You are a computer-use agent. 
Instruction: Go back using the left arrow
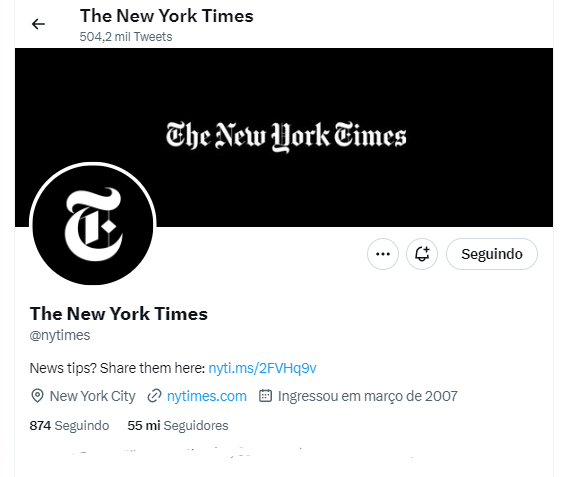coord(38,24)
